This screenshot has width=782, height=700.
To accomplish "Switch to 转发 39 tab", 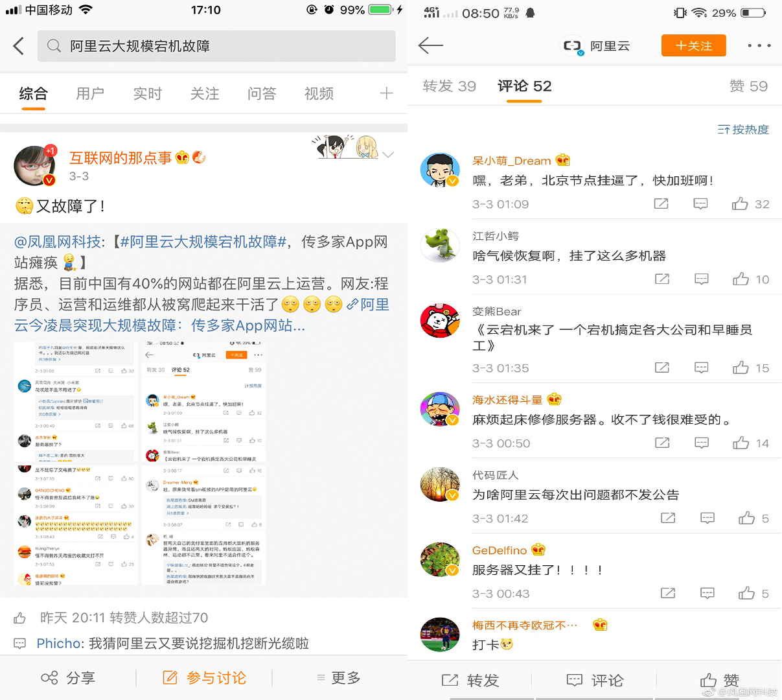I will point(449,86).
